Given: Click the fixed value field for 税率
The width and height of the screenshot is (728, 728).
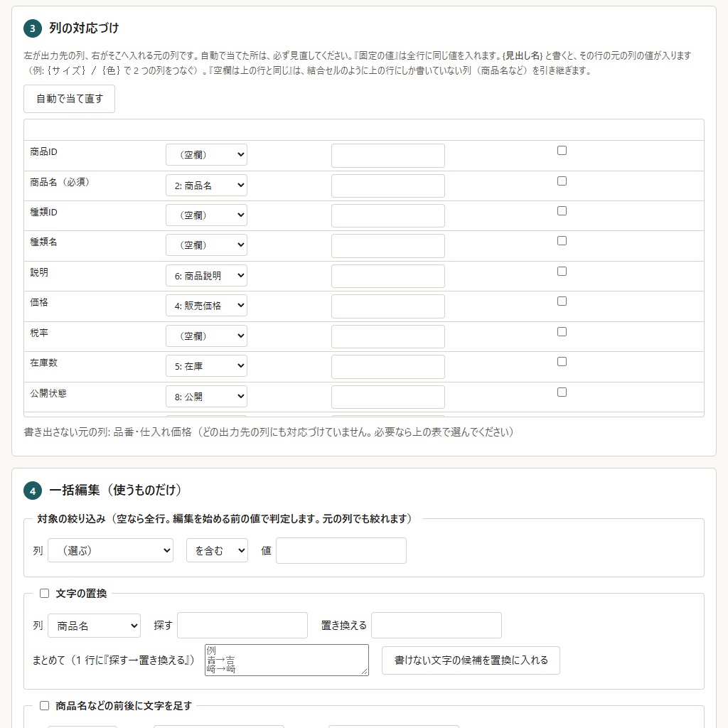Looking at the screenshot, I should click(387, 336).
